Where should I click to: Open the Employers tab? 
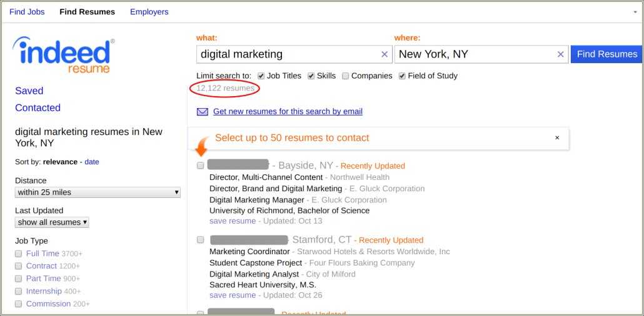(x=149, y=12)
